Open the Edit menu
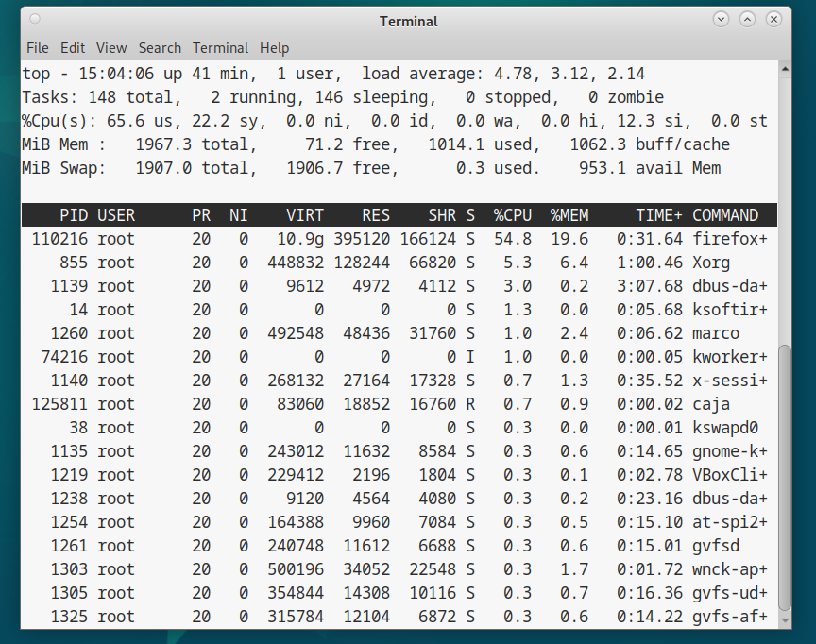 [73, 48]
